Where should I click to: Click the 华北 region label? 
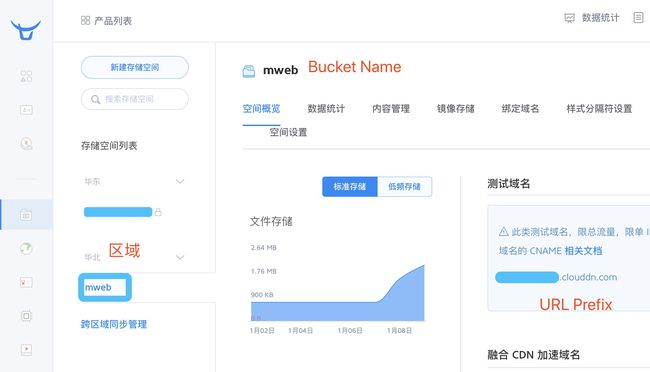click(92, 258)
